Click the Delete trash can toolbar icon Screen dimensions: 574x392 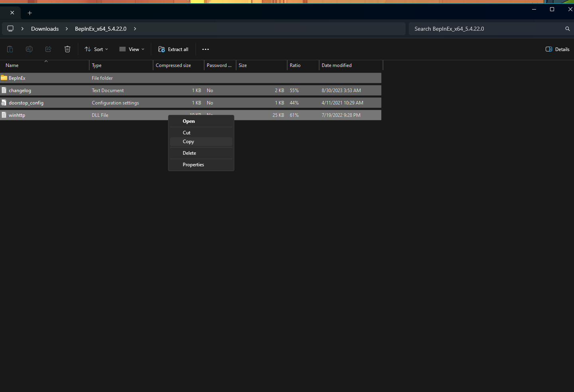[67, 49]
